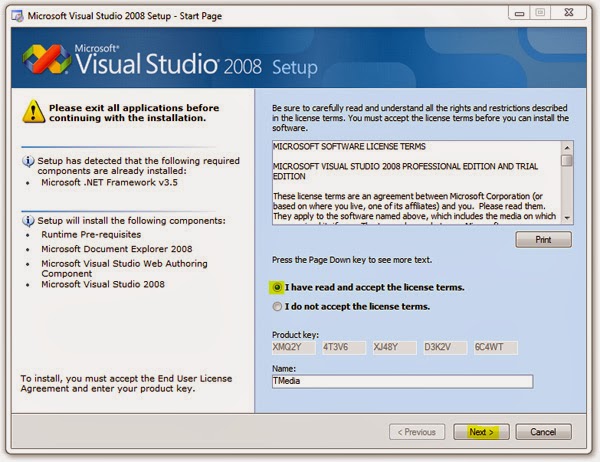Image resolution: width=600 pixels, height=462 pixels.
Task: Click 'Please exit all applications' warning text
Action: [x=134, y=113]
